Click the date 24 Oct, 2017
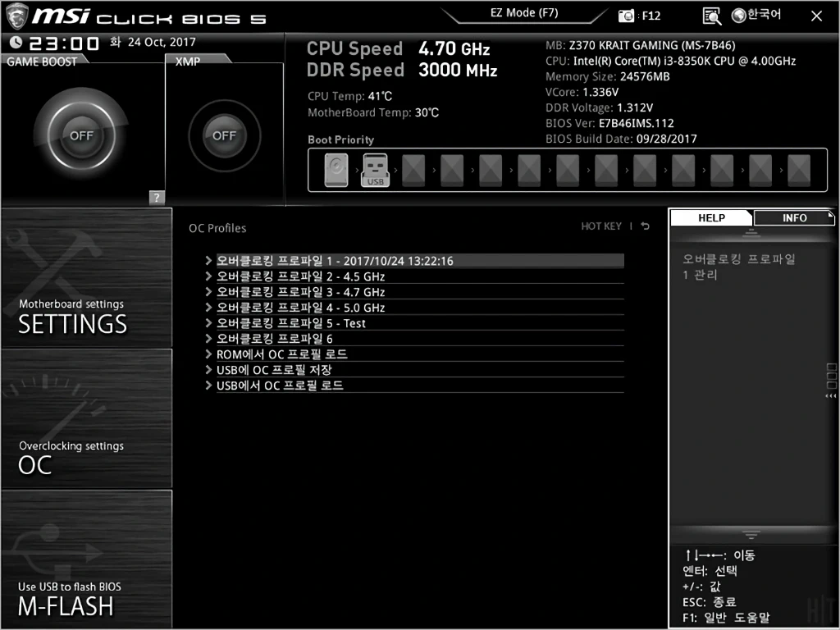This screenshot has height=630, width=840. point(162,43)
